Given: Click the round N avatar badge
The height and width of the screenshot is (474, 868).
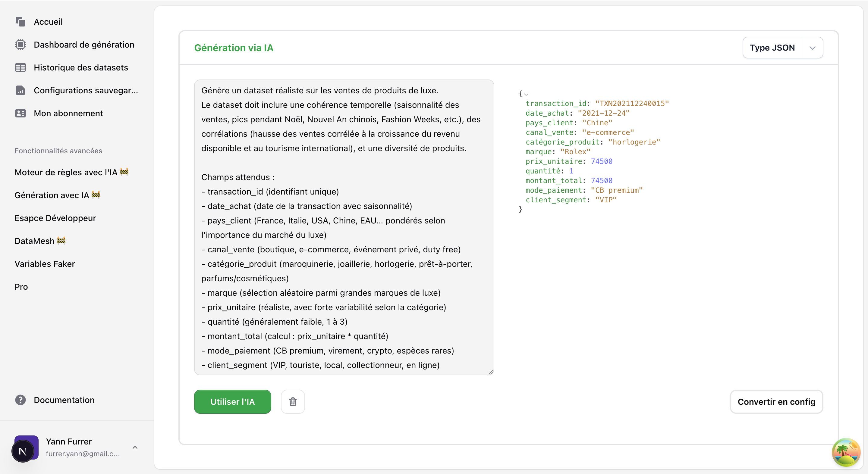Looking at the screenshot, I should (x=23, y=451).
